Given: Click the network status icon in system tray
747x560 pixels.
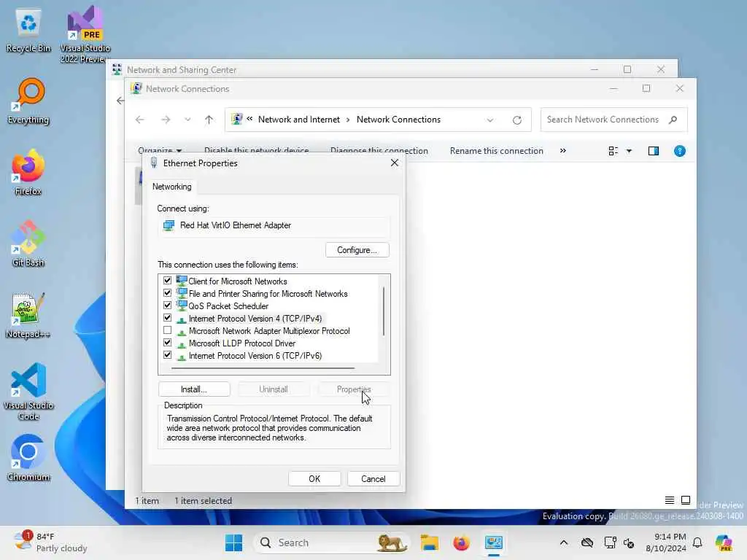Looking at the screenshot, I should coord(611,542).
